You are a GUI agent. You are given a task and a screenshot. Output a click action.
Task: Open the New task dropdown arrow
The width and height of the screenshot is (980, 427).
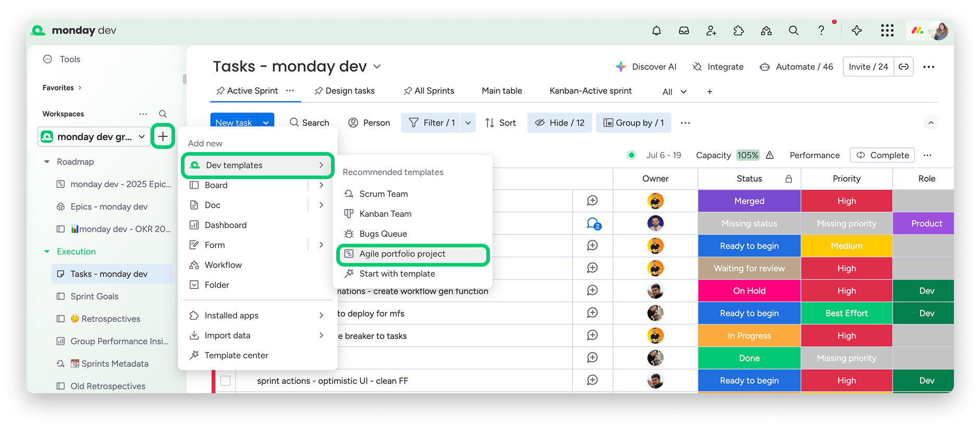(x=266, y=123)
